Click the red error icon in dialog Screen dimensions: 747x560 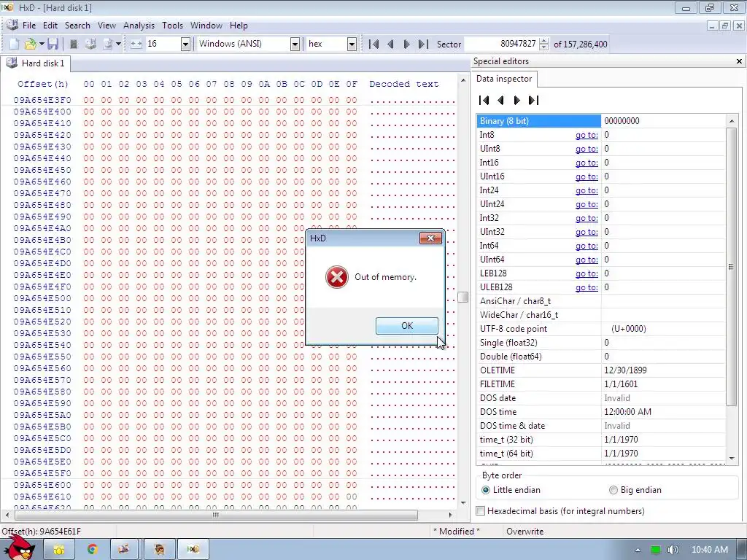[x=337, y=277]
